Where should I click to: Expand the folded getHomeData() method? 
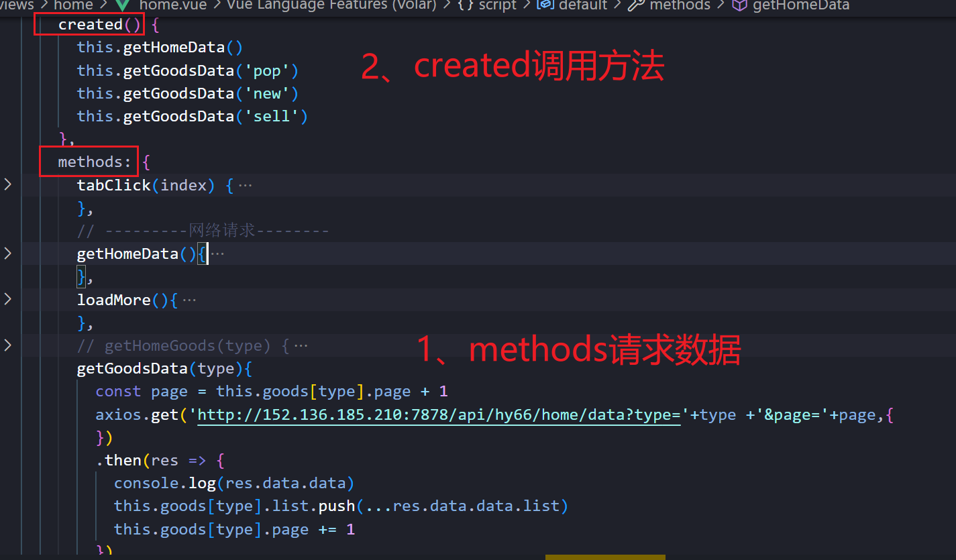click(x=8, y=254)
